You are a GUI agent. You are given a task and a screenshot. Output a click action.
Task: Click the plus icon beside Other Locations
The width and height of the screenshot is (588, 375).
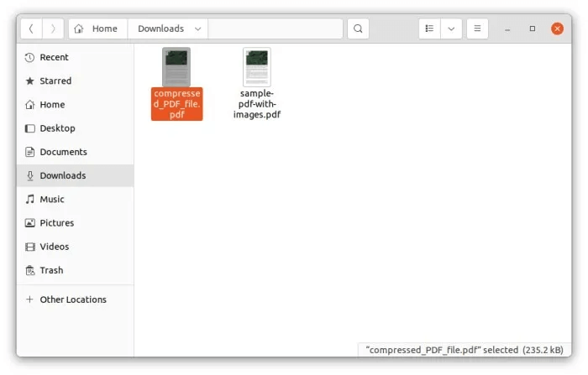29,299
